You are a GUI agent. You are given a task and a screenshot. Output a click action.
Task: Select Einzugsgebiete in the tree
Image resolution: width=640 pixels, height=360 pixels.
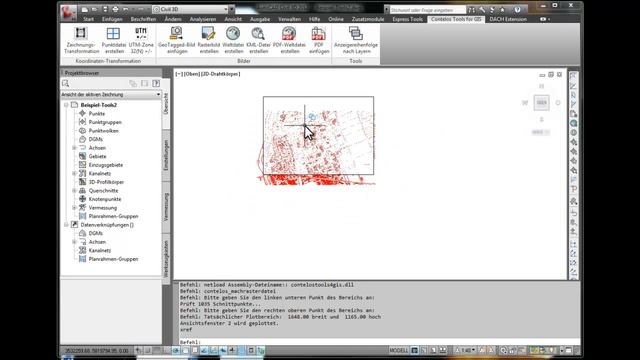pos(106,165)
